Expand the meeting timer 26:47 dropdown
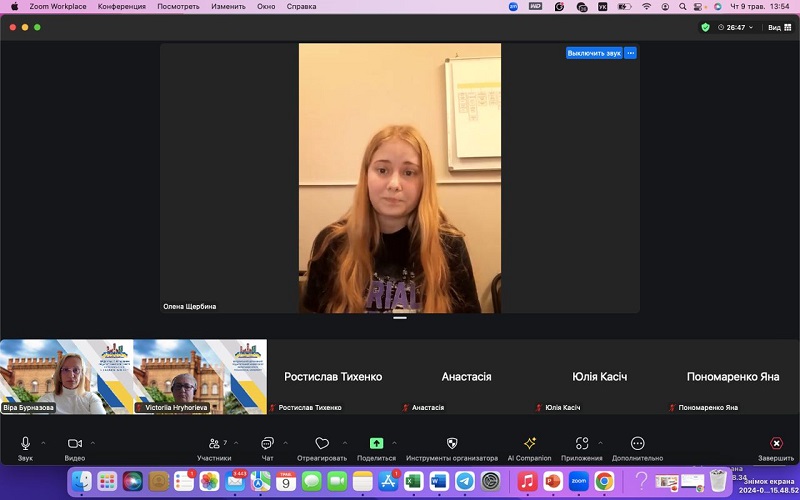The image size is (800, 500). point(739,27)
